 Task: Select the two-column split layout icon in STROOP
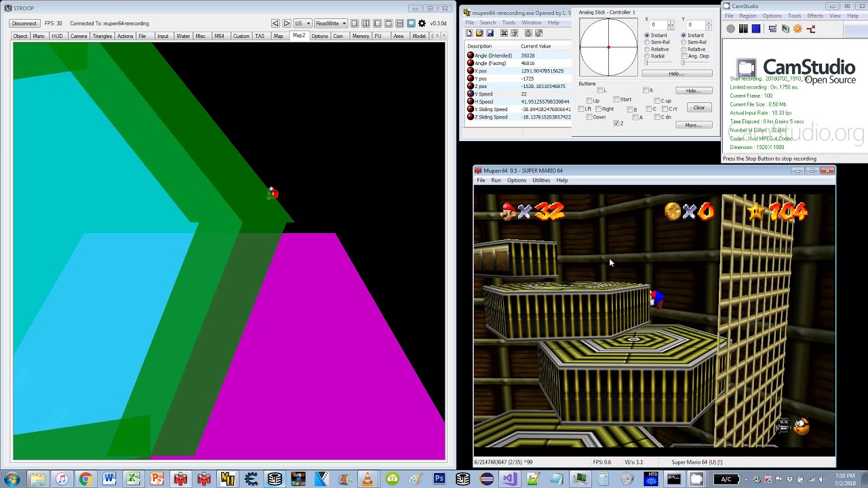pos(366,23)
